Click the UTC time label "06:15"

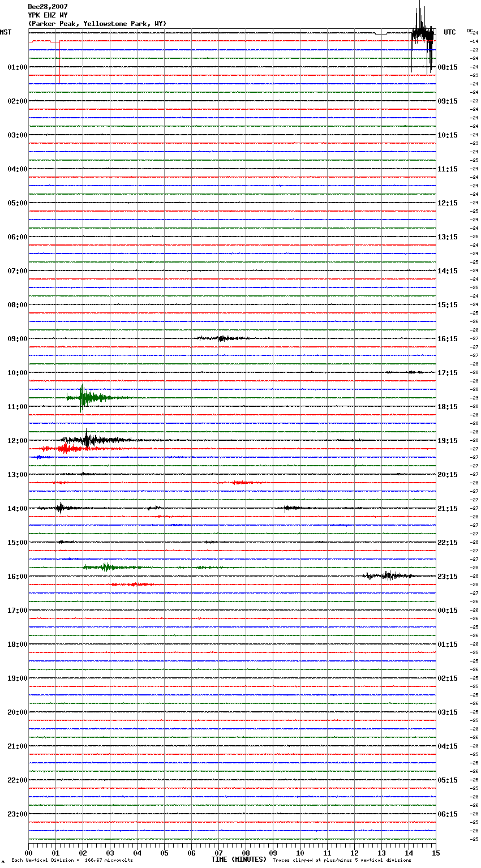click(448, 814)
